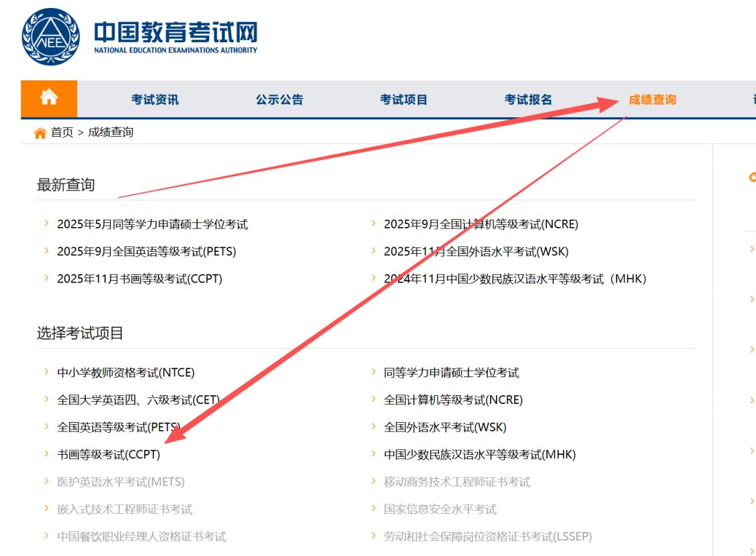The image size is (756, 556).
Task: Open 2025年9月全国英语等级考试(PETS) query
Action: [147, 251]
